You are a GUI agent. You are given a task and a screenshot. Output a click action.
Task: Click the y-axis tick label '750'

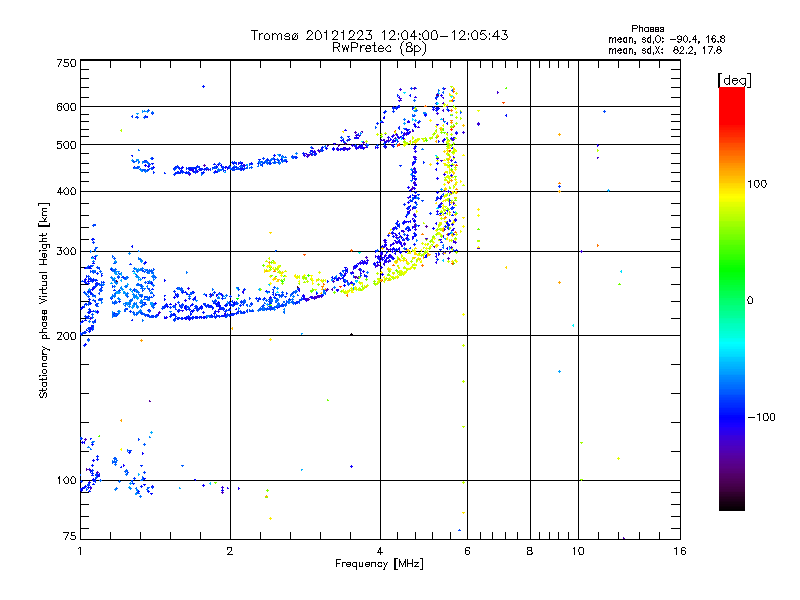66,63
